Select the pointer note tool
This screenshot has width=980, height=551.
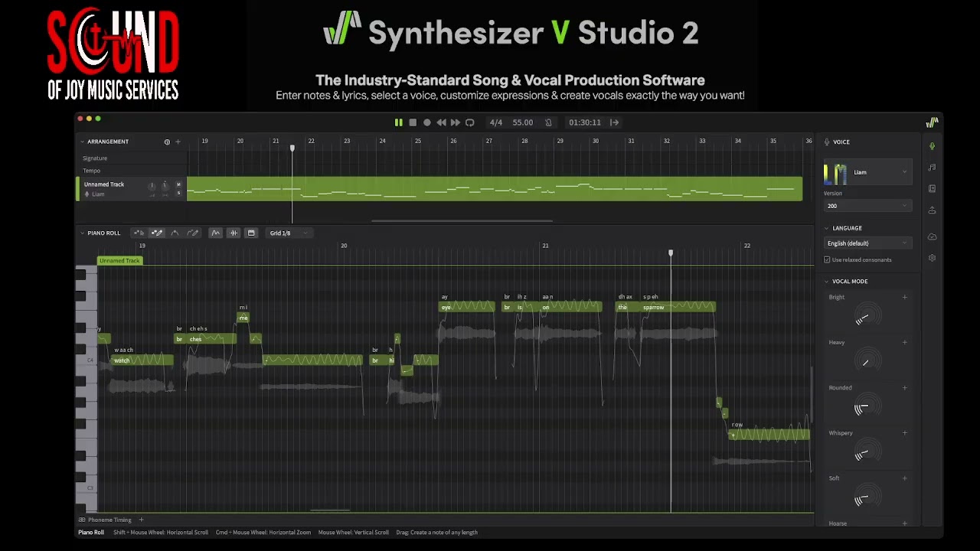click(139, 233)
